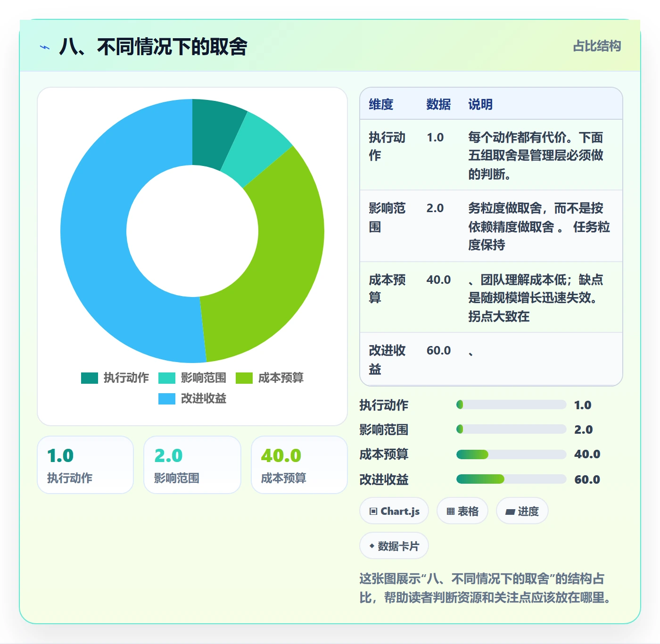The height and width of the screenshot is (644, 660).
Task: Click the grid icon in 表格 chip
Action: (x=451, y=512)
